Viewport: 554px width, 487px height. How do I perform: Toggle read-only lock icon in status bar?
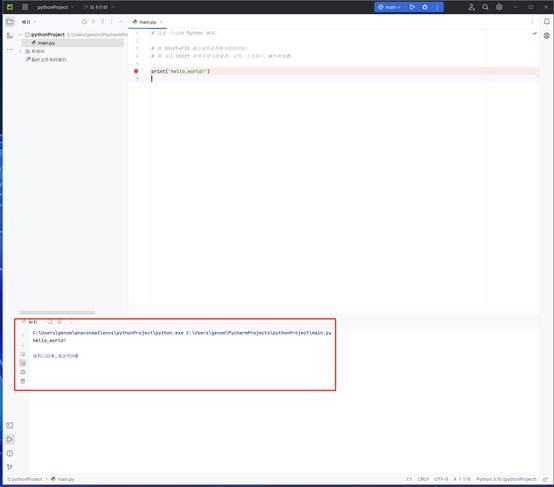pyautogui.click(x=545, y=479)
